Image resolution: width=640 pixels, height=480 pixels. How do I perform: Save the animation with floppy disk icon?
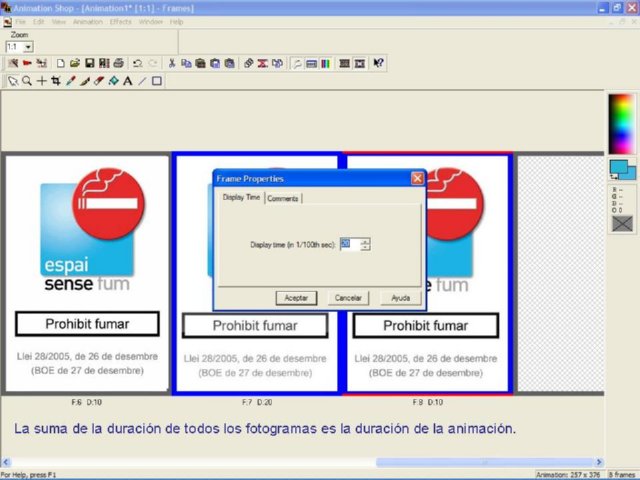pos(89,63)
